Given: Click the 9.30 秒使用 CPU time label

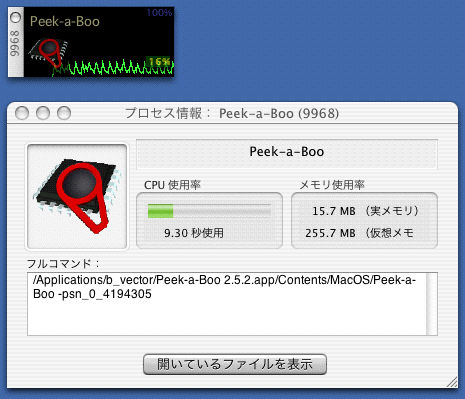Looking at the screenshot, I should (x=194, y=233).
